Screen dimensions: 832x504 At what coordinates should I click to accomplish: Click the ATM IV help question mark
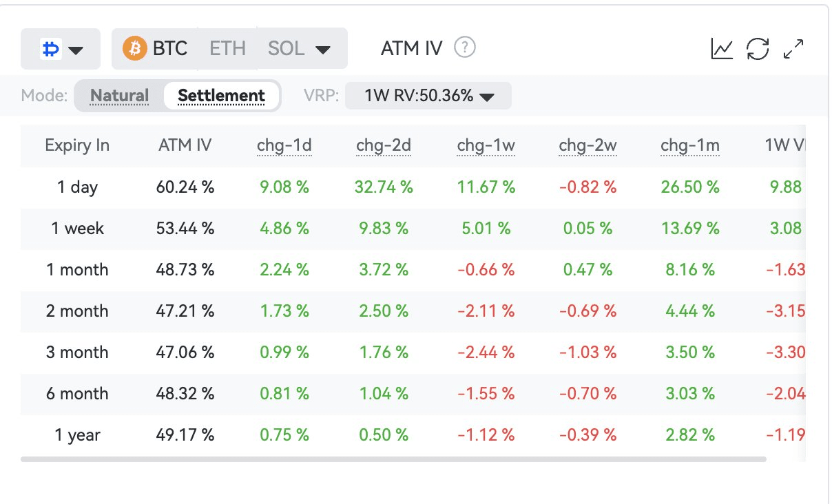465,48
